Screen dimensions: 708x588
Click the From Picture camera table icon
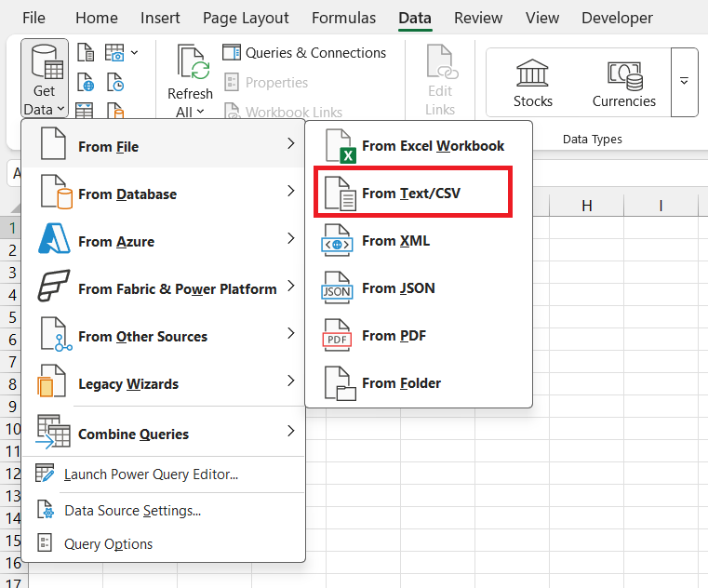point(114,52)
